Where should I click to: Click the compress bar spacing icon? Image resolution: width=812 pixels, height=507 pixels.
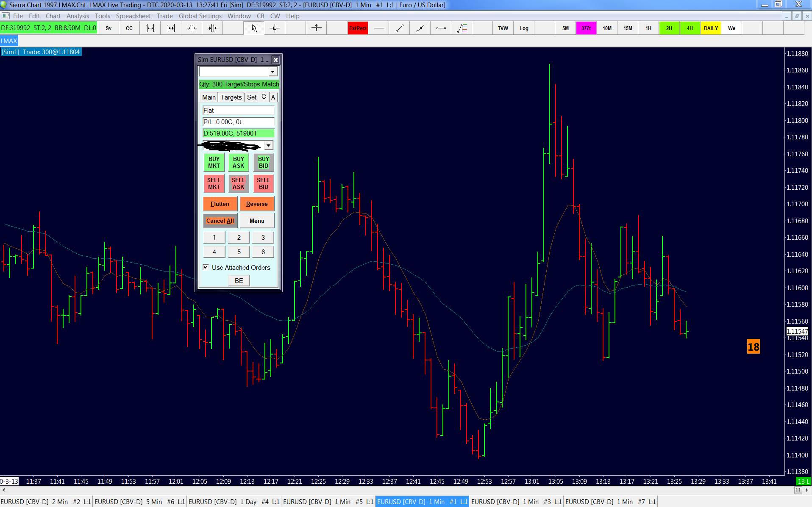point(192,28)
